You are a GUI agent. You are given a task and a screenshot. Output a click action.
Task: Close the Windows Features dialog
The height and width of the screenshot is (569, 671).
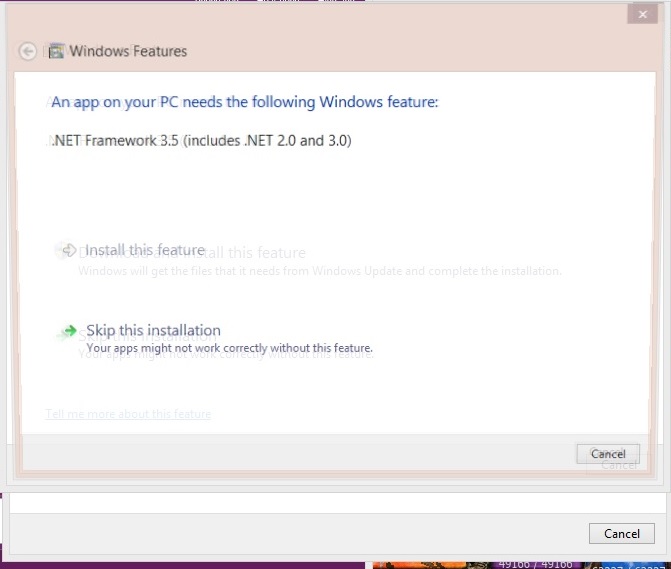[x=642, y=15]
